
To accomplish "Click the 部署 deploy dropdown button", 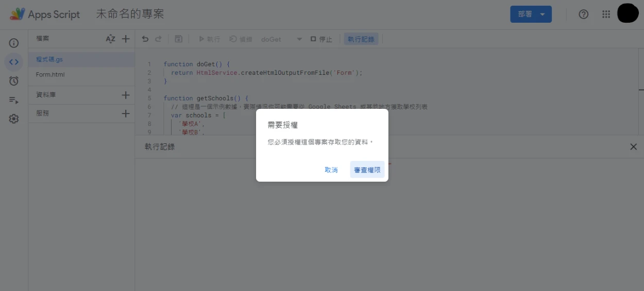I will pos(531,14).
